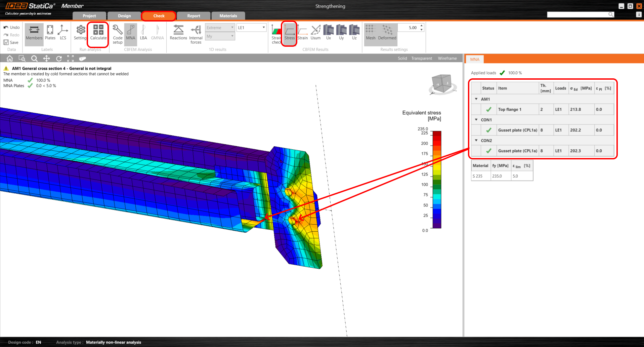This screenshot has height=347, width=644.
Task: Toggle Members labels on or off
Action: coord(34,33)
